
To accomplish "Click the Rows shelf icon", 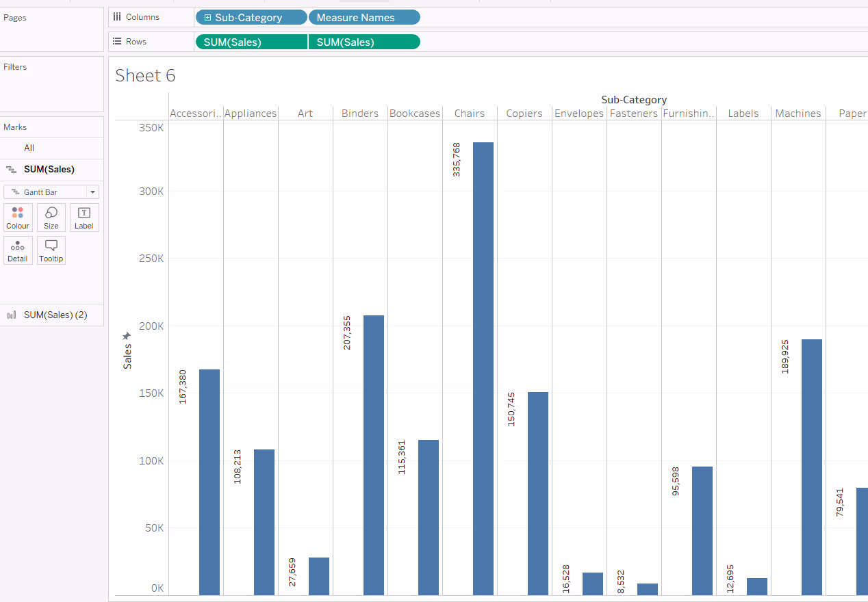I will pyautogui.click(x=117, y=42).
